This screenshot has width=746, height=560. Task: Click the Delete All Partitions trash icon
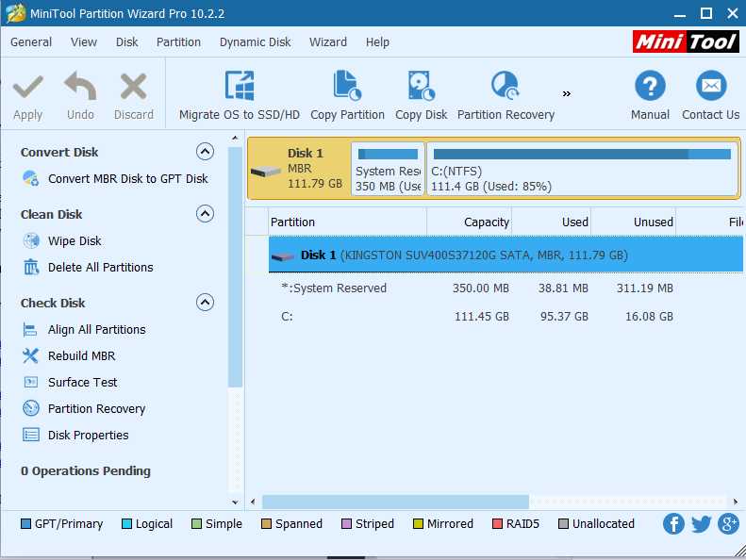[31, 267]
